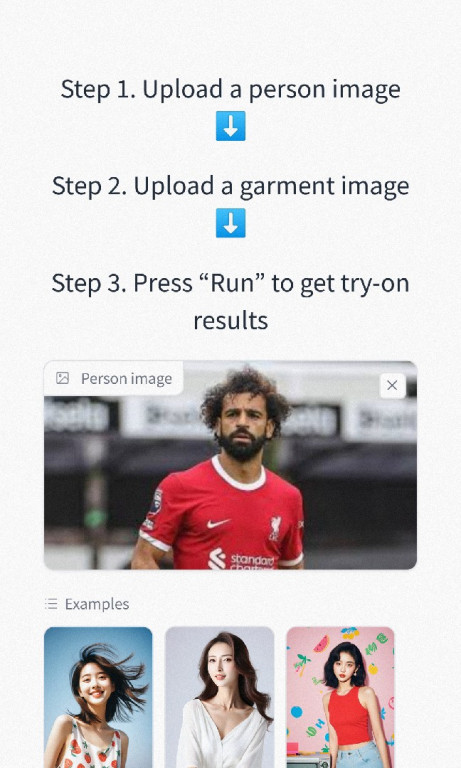Click the down-arrow emoji under Step 1

point(230,126)
